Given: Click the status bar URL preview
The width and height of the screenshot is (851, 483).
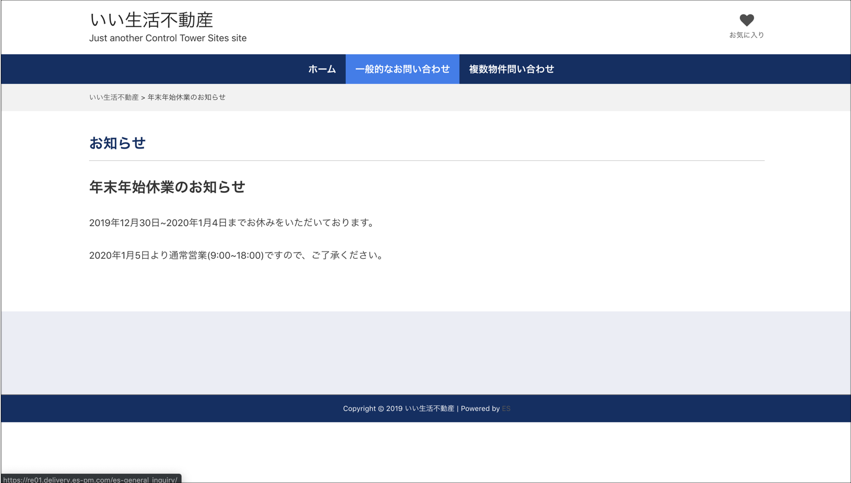Looking at the screenshot, I should pos(90,478).
